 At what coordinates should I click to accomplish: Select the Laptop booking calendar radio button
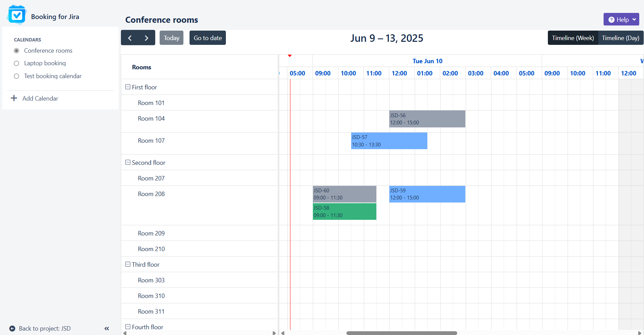[16, 64]
